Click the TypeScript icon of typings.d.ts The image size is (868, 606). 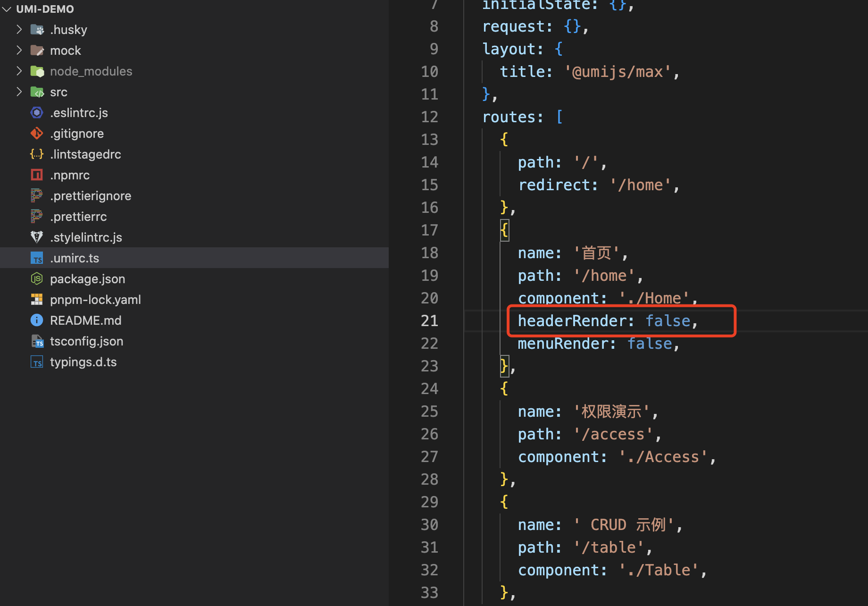point(37,362)
